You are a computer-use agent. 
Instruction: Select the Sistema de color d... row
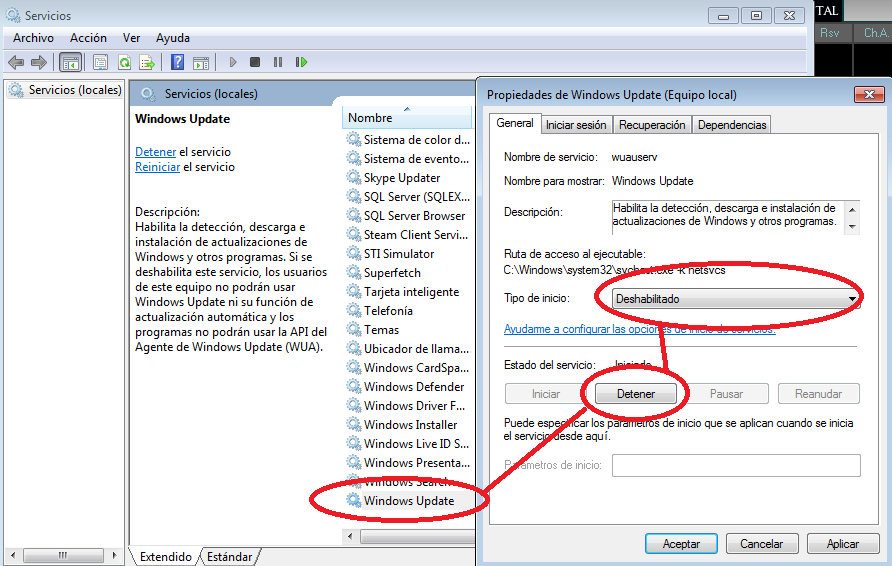point(408,139)
